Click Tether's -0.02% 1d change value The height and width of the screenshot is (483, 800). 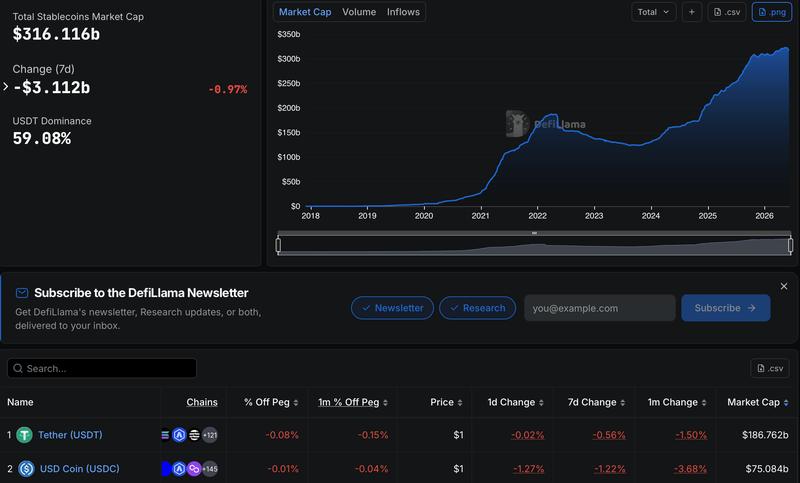(528, 435)
